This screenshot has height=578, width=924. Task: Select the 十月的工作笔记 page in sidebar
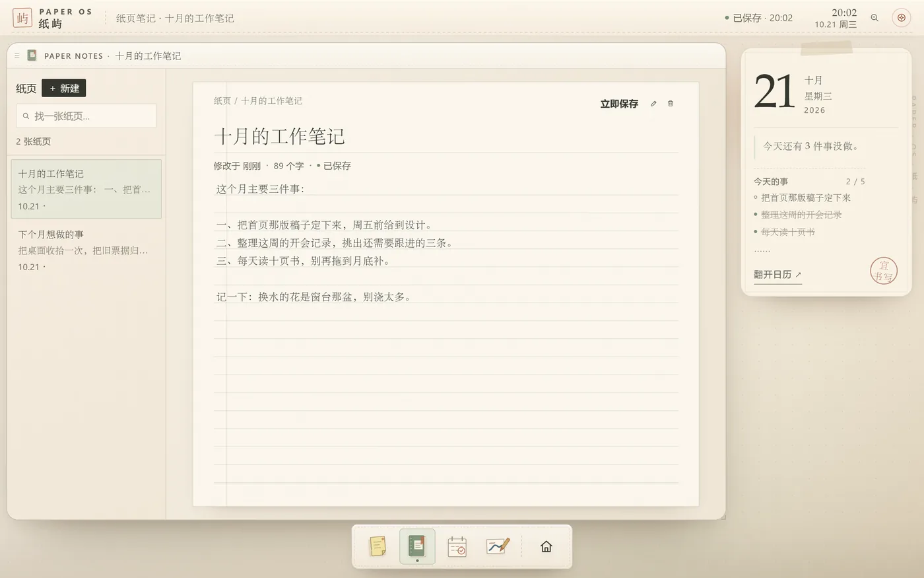[x=86, y=189]
